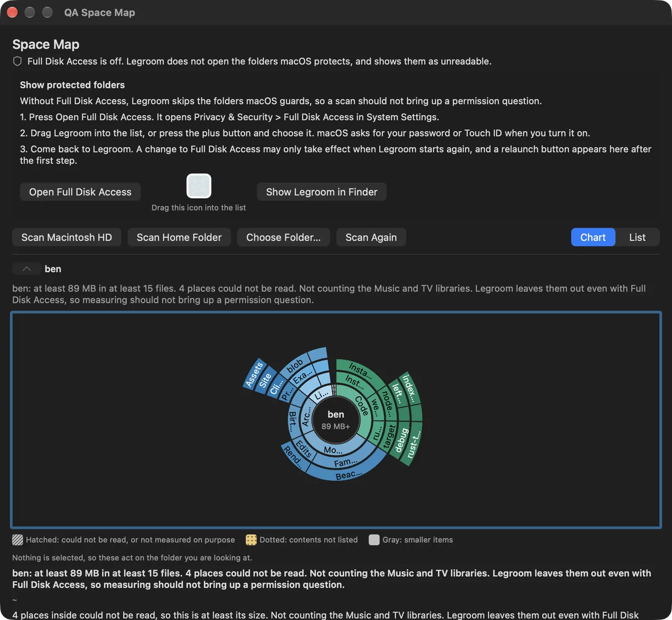The image size is (672, 620).
Task: Select the ben center of the sunburst
Action: 336,419
